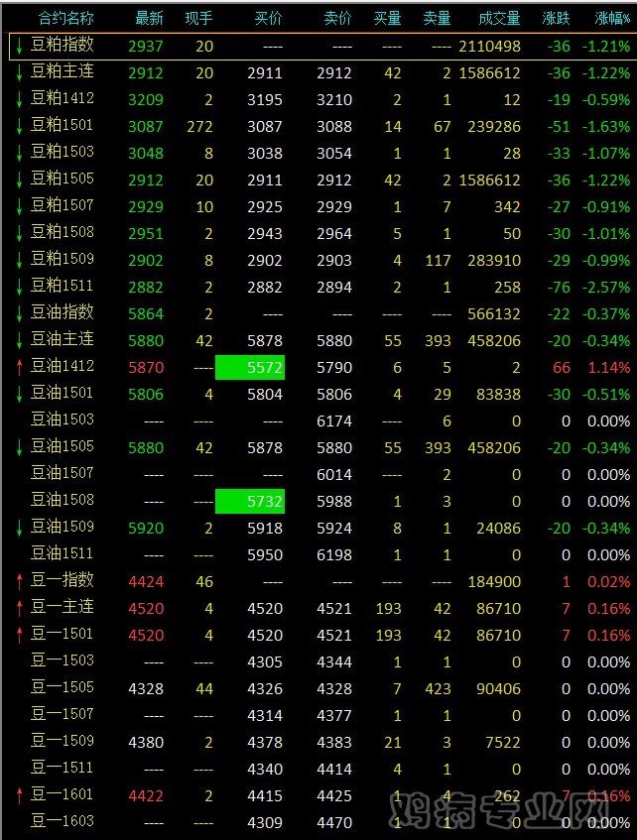The height and width of the screenshot is (840, 637).
Task: Click the 卖量 column header
Action: click(437, 19)
